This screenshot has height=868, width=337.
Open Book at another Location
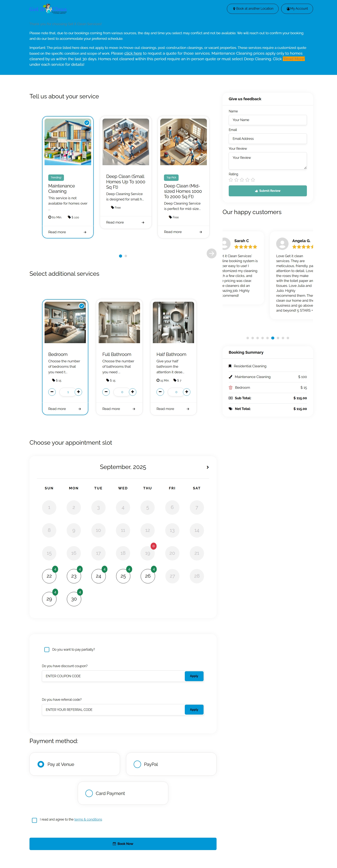(253, 9)
